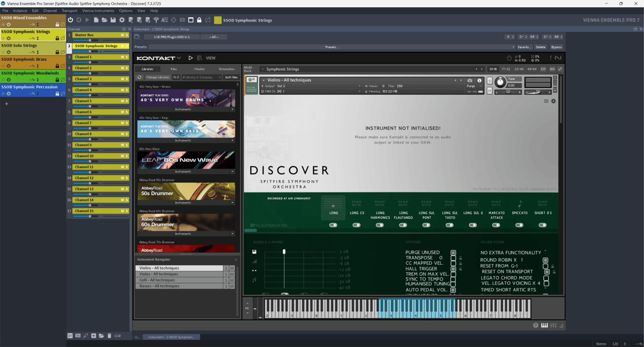This screenshot has height=347, width=644.
Task: Enable the PURGE UNUSED checkbox
Action: tap(453, 253)
